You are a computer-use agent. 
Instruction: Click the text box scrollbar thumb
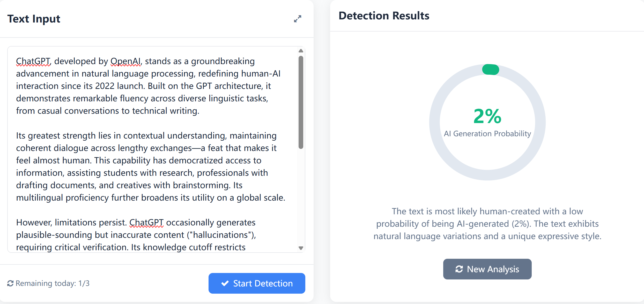tap(301, 102)
